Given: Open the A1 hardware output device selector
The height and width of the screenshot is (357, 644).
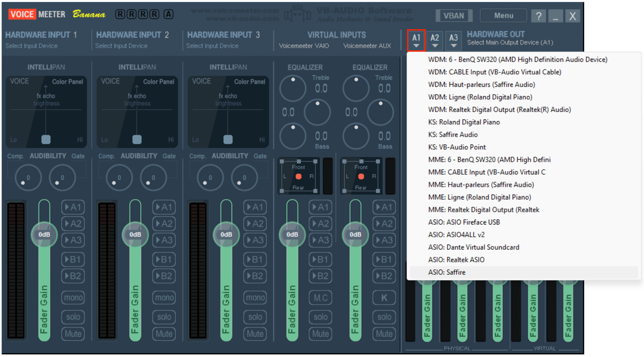Looking at the screenshot, I should click(x=416, y=40).
